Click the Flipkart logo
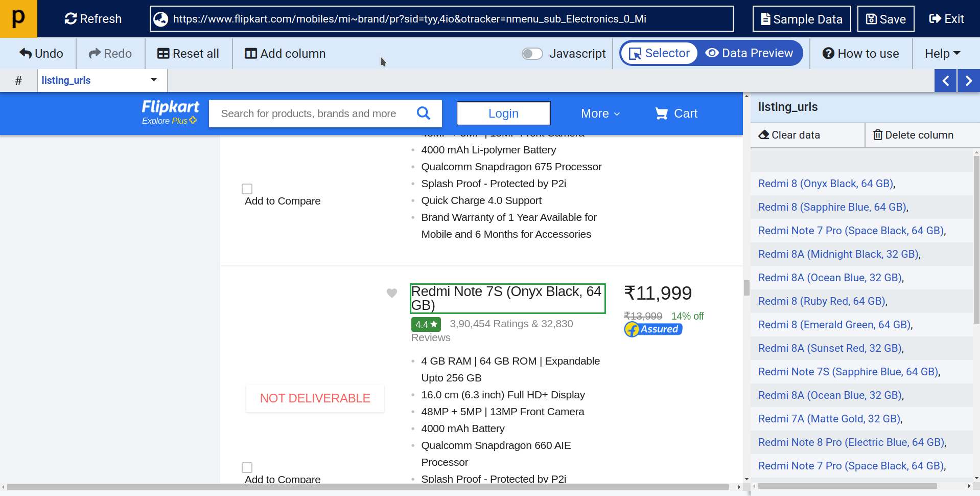 (x=171, y=107)
